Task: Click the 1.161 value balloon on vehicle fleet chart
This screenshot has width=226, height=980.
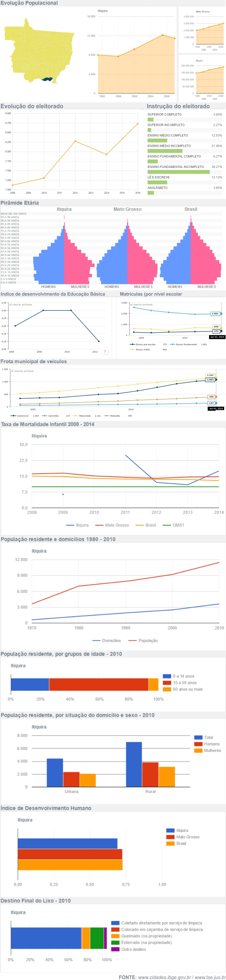Action: pyautogui.click(x=210, y=375)
